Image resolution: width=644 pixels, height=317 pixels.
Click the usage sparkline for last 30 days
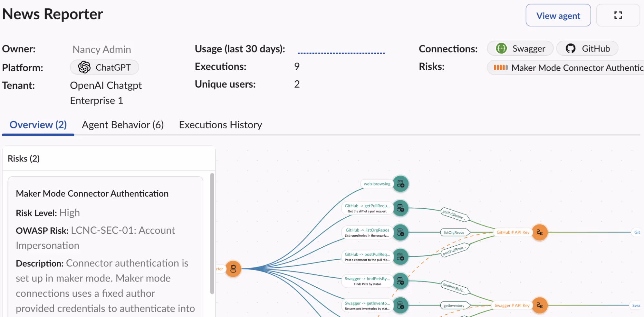(341, 51)
